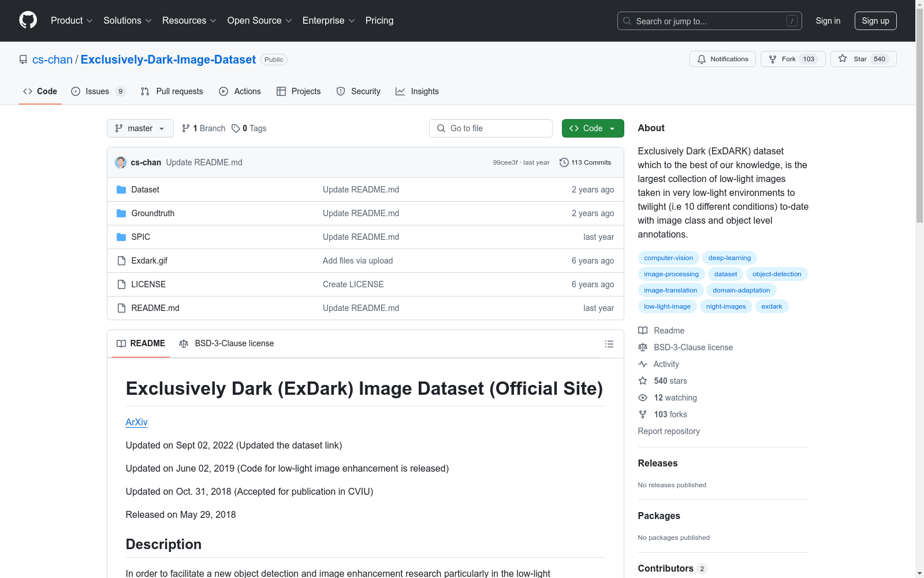This screenshot has width=924, height=578.
Task: Switch to the Issues tab
Action: tap(98, 91)
